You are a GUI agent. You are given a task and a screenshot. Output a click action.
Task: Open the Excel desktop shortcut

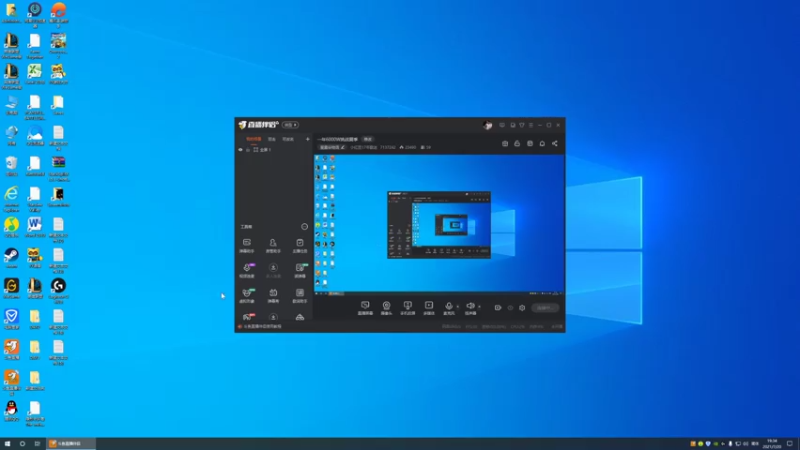point(34,74)
